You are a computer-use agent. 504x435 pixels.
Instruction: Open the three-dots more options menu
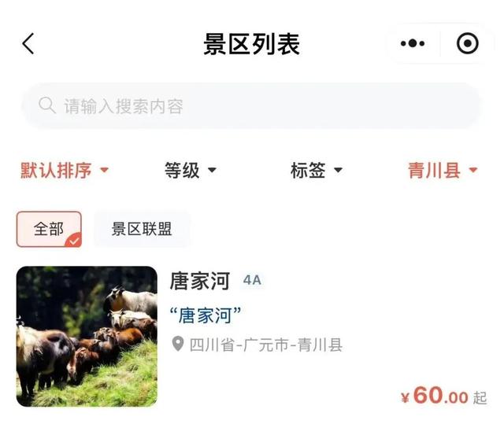coord(413,43)
